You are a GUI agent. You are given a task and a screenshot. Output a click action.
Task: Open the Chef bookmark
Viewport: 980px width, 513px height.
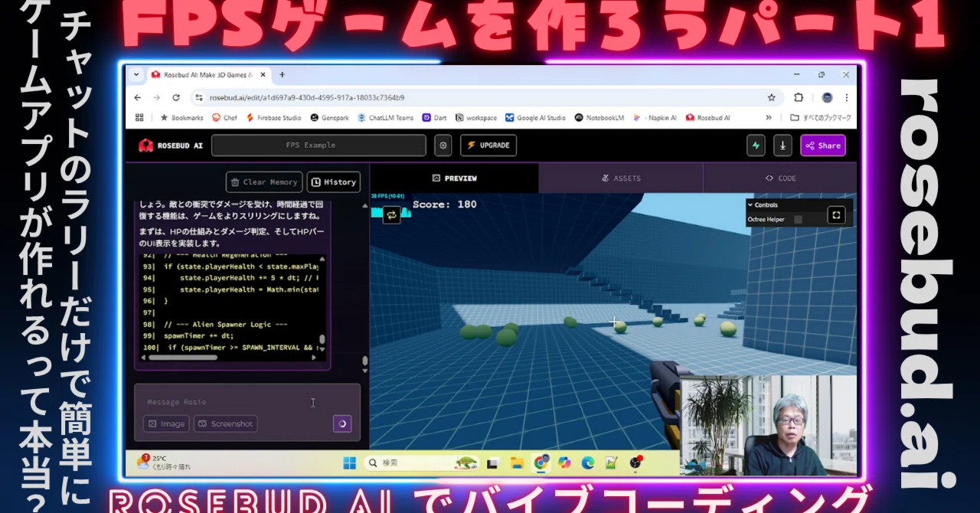click(224, 118)
